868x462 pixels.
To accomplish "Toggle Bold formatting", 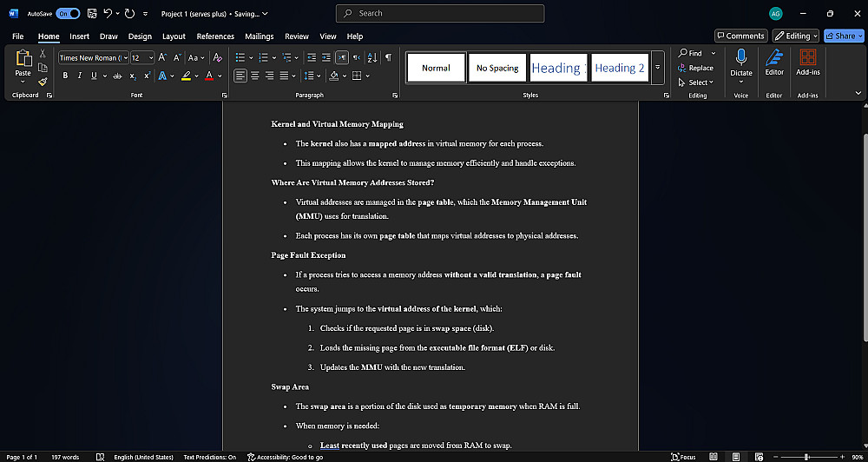I will tap(65, 76).
